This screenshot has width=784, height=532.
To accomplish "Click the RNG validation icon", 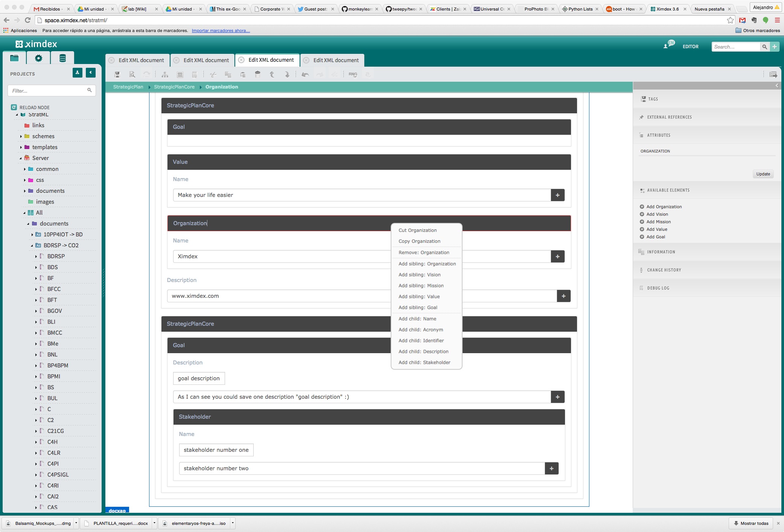I will (353, 75).
